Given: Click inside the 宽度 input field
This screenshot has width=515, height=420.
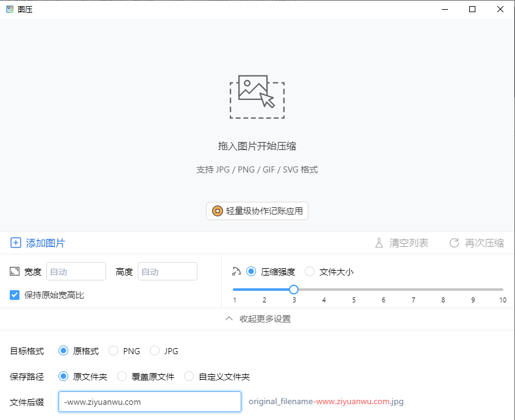Looking at the screenshot, I should click(76, 271).
